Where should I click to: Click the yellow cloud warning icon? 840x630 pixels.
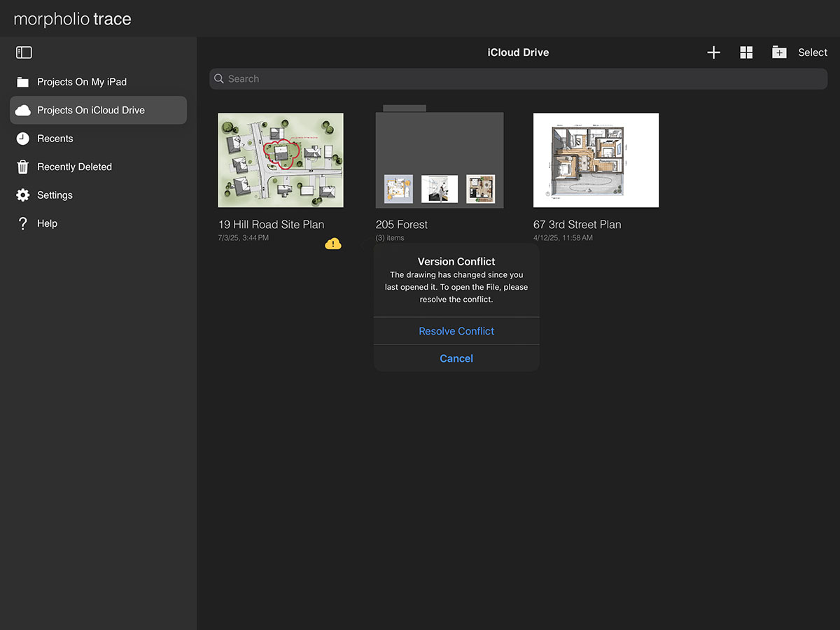[x=333, y=244]
